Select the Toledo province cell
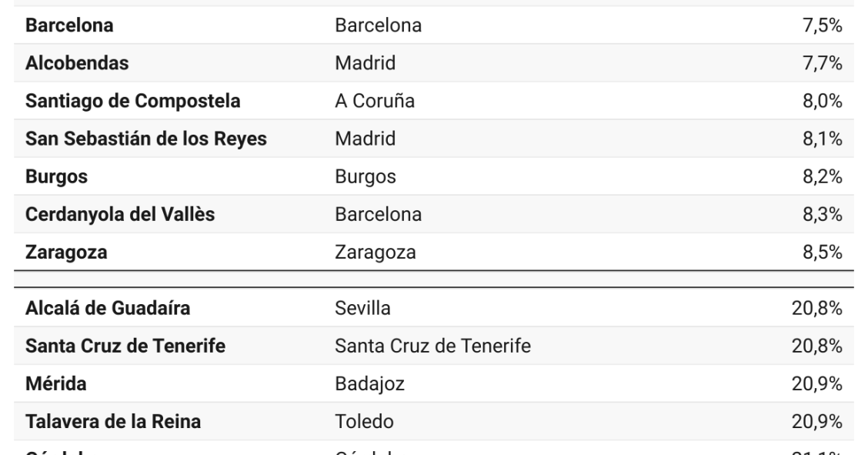Viewport: 868px width, 455px height. click(x=364, y=422)
